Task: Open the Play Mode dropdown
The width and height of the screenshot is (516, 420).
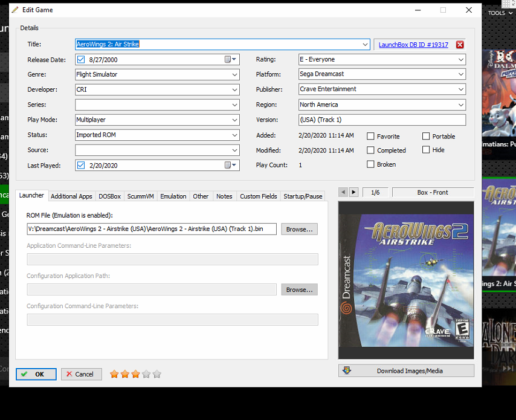Action: [x=234, y=120]
